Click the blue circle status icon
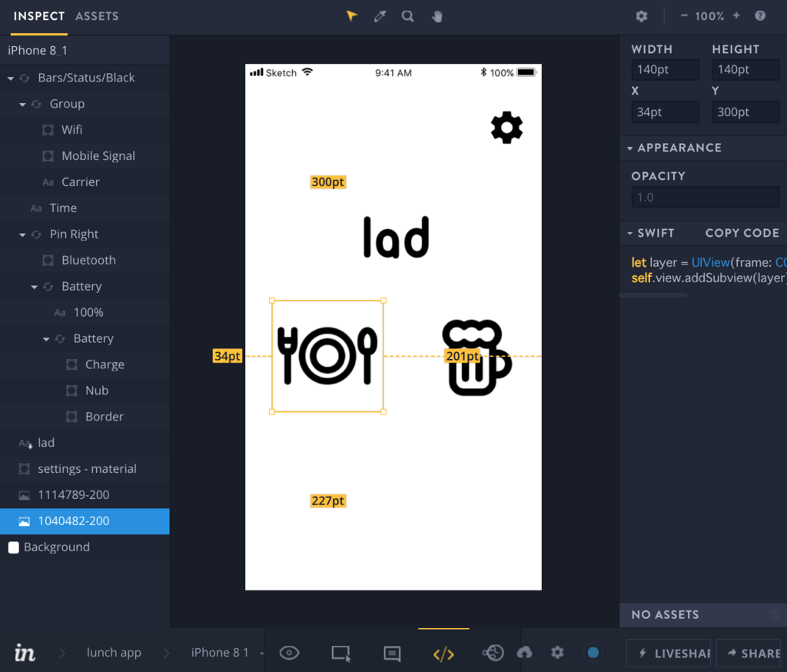The width and height of the screenshot is (787, 672). [593, 652]
